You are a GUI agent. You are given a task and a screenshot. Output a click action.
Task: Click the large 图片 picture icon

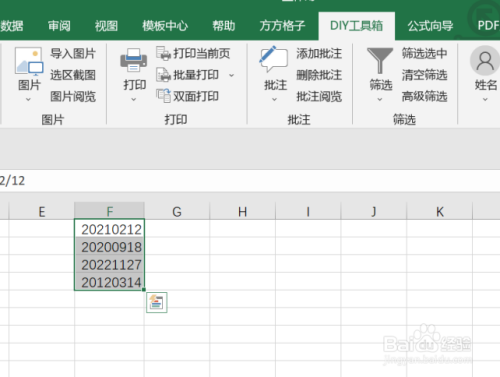[x=29, y=61]
